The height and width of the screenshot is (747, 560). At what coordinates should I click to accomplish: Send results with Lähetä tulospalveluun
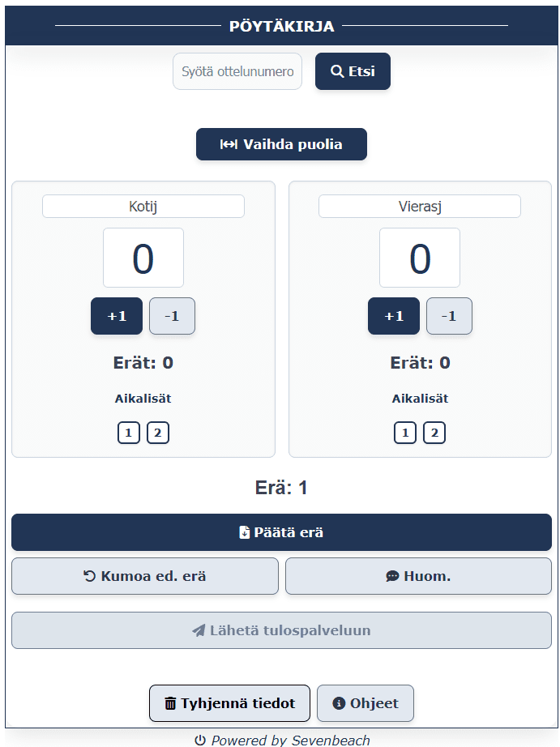click(282, 630)
